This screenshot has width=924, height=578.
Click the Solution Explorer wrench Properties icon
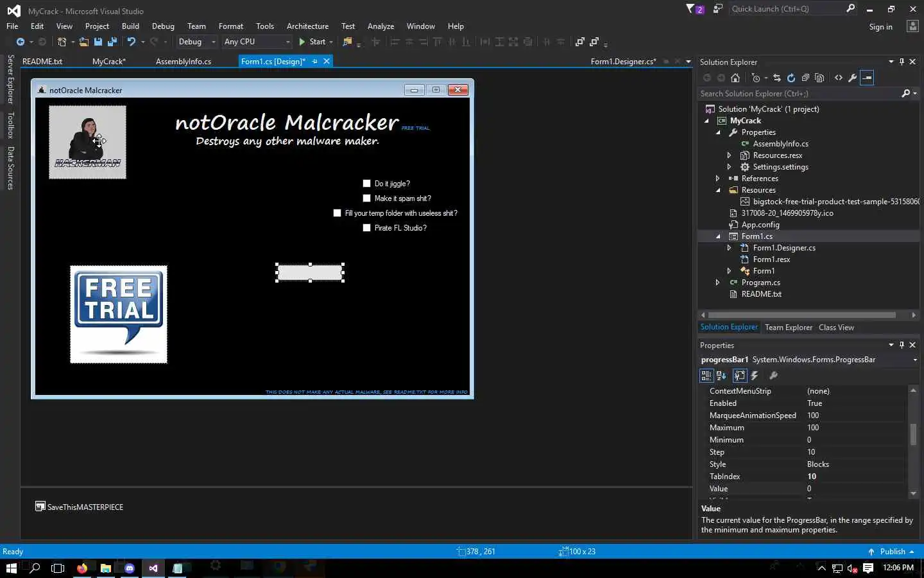click(x=853, y=78)
